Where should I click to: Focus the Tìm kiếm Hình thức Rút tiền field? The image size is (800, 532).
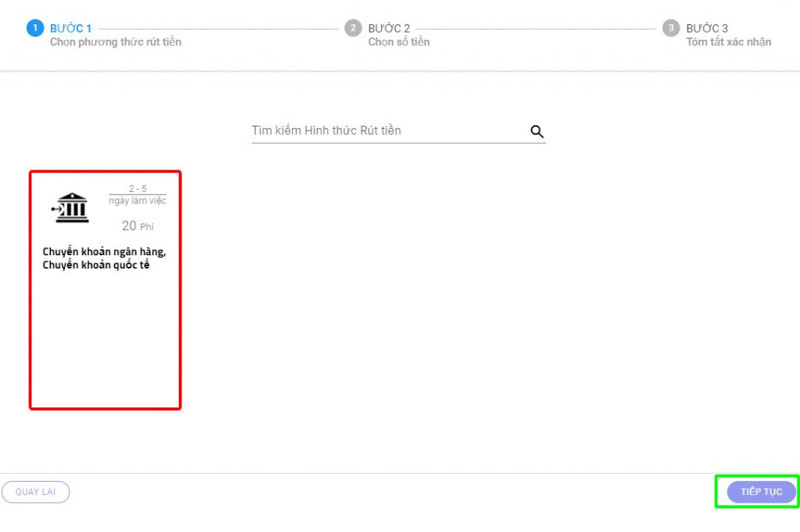pyautogui.click(x=398, y=131)
